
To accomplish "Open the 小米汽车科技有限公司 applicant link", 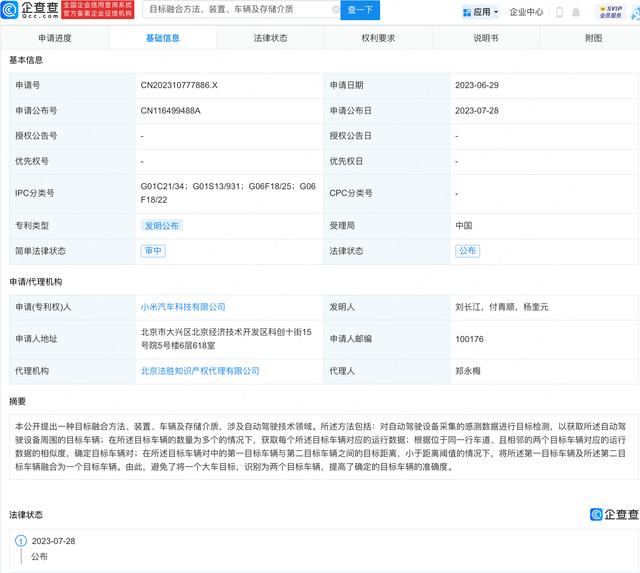I will pos(183,307).
